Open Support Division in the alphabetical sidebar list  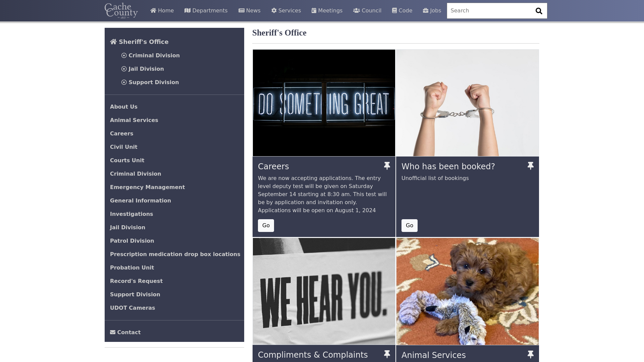click(135, 294)
